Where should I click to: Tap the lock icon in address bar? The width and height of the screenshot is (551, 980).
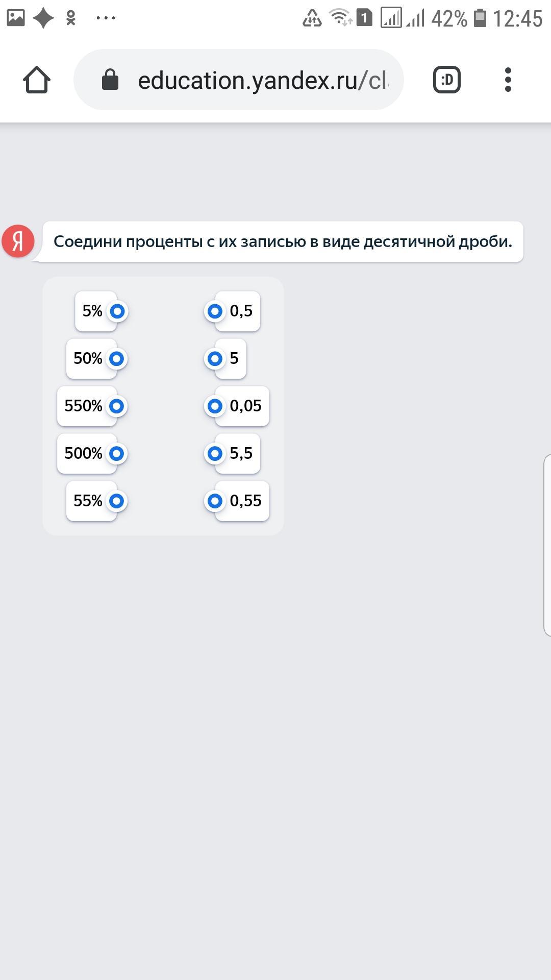click(110, 80)
